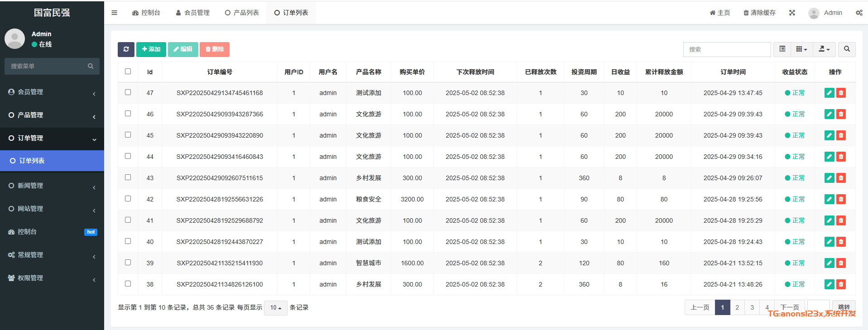Click the 搜索 input field above table
Image resolution: width=868 pixels, height=330 pixels.
726,49
